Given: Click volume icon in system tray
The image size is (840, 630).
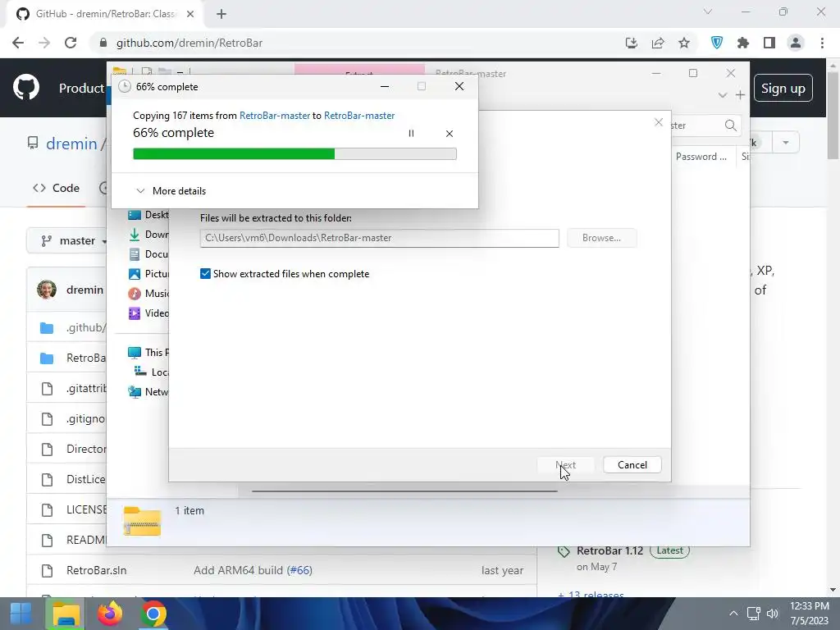Looking at the screenshot, I should tap(773, 614).
